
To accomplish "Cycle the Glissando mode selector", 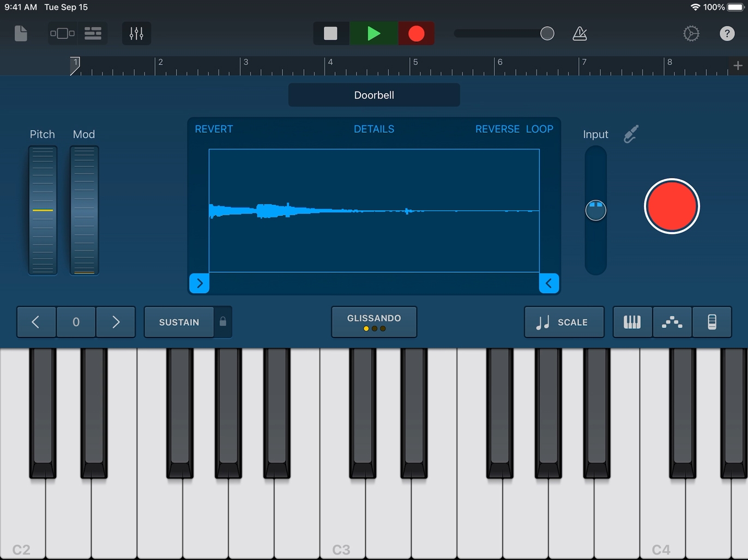I will pyautogui.click(x=374, y=322).
